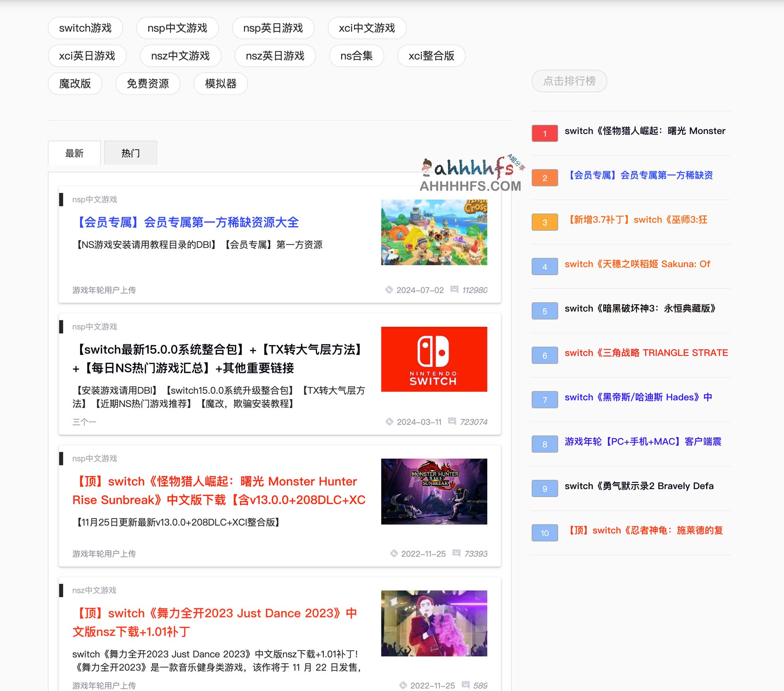
Task: Open the ns合集 tag
Action: tap(356, 56)
